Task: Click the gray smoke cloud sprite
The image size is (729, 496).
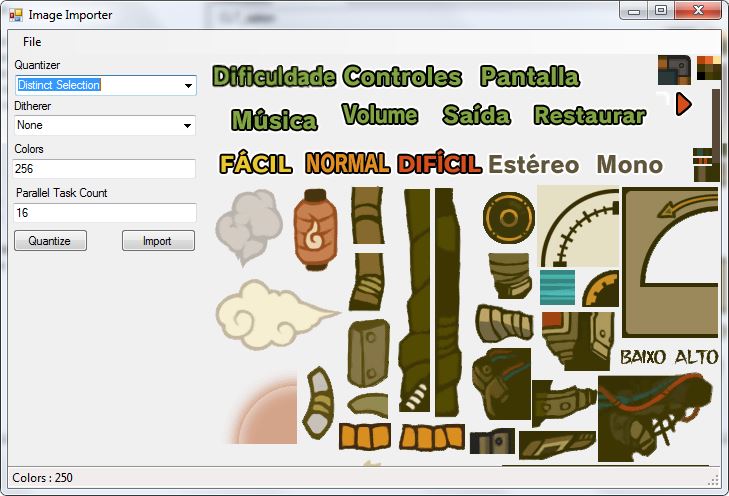Action: [x=249, y=226]
